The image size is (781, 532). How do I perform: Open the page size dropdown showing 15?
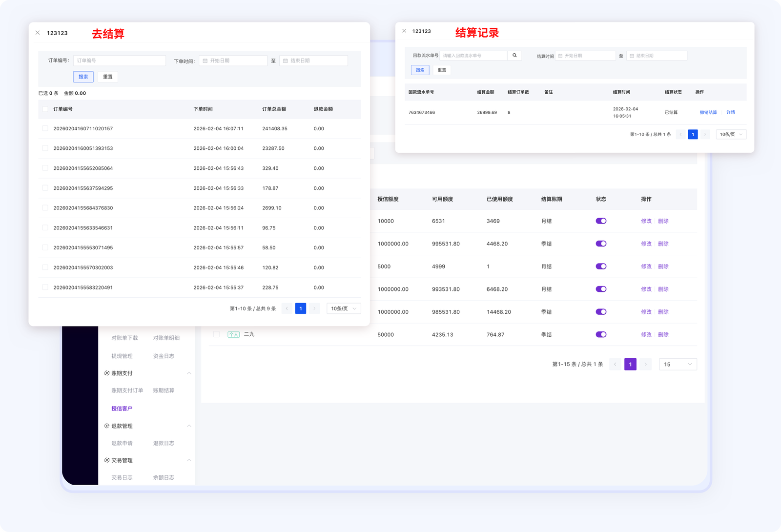coord(678,365)
